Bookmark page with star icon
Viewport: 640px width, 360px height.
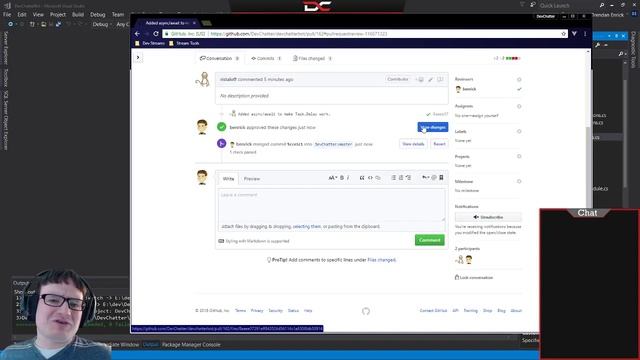pos(564,34)
